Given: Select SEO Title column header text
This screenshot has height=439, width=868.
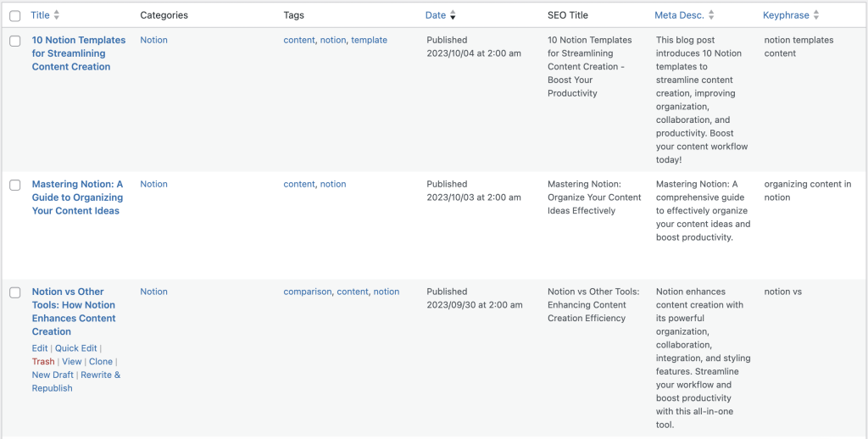Looking at the screenshot, I should (568, 15).
